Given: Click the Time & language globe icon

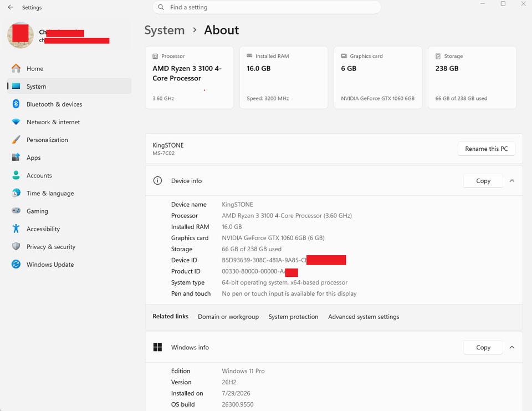Looking at the screenshot, I should click(x=16, y=193).
